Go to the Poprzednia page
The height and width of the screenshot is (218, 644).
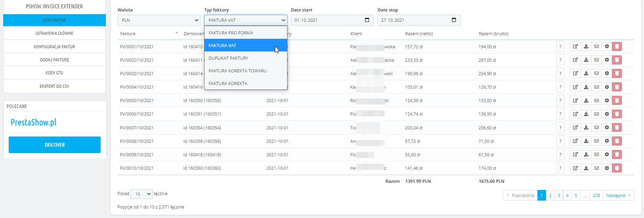520,195
